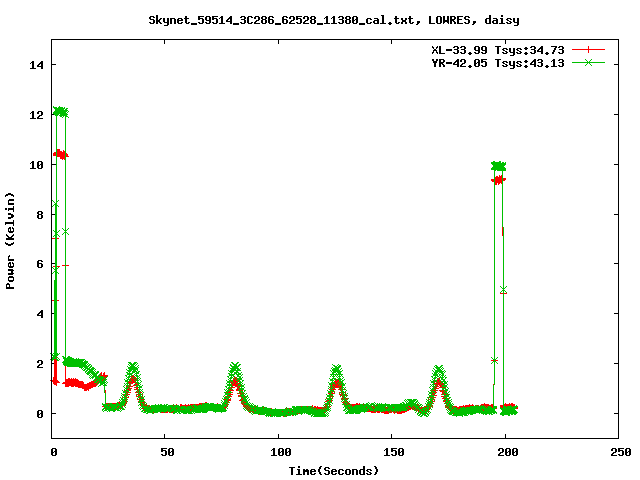Click the Time(Seconds) x-axis label
The height and width of the screenshot is (480, 640).
point(334,471)
